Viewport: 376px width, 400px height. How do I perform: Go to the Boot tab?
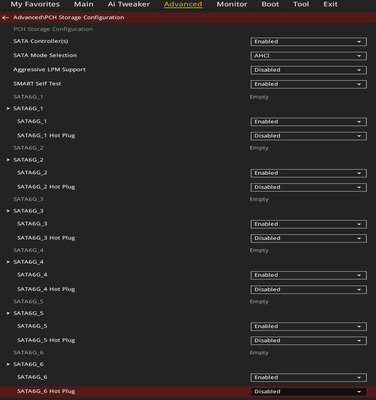tap(270, 4)
